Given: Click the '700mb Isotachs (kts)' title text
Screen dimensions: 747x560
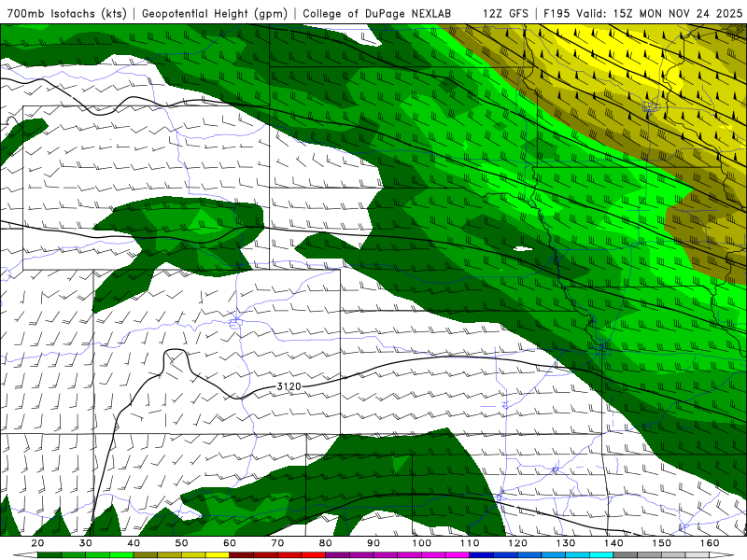Looking at the screenshot, I should [66, 14].
